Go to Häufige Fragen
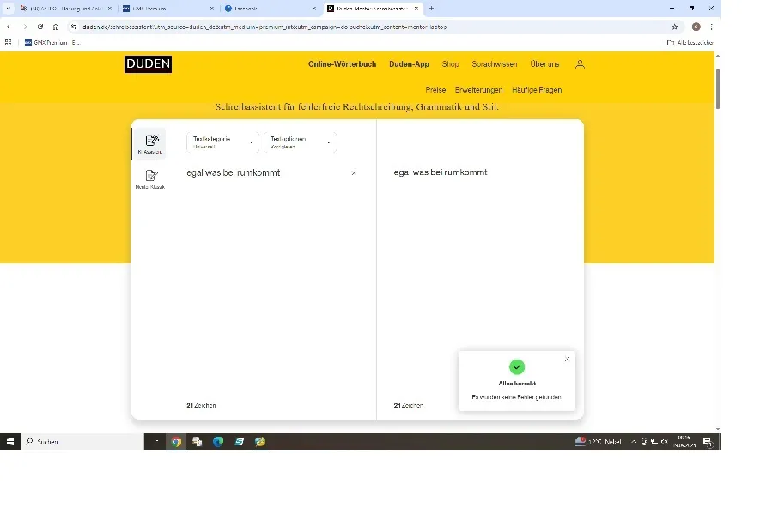This screenshot has height=532, width=766. coord(537,90)
